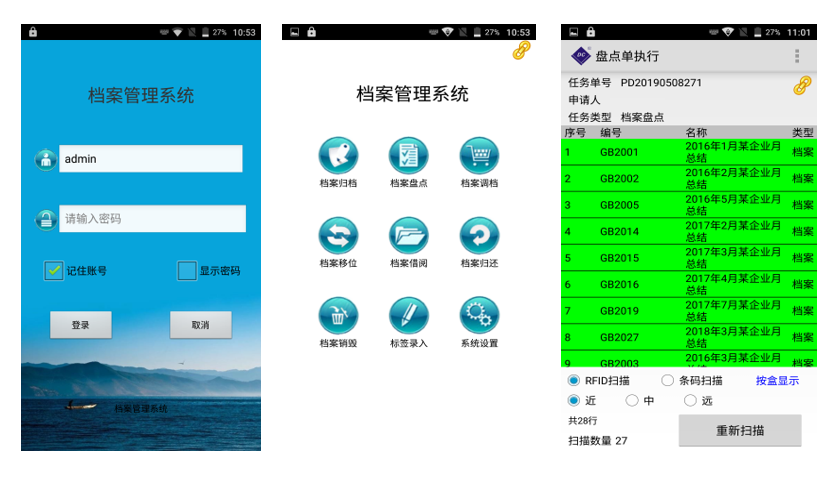Click the 按盒显示 link
The width and height of the screenshot is (830, 488).
pyautogui.click(x=777, y=381)
